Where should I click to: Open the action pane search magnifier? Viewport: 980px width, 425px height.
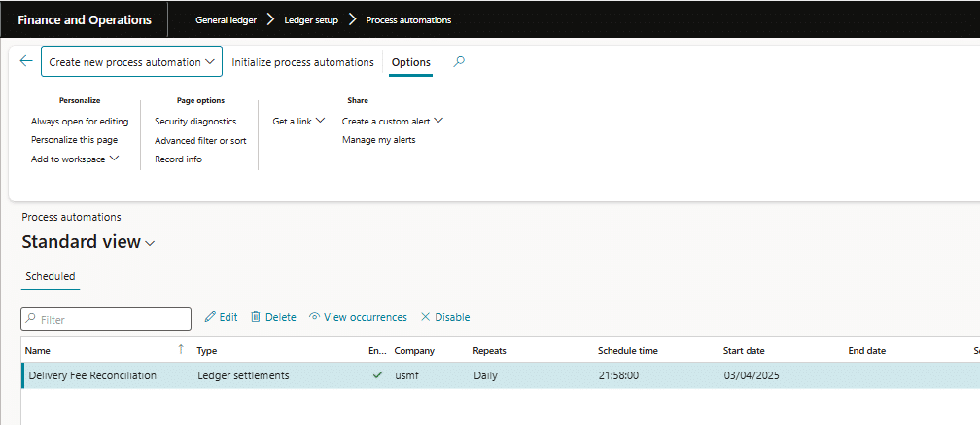coord(459,62)
